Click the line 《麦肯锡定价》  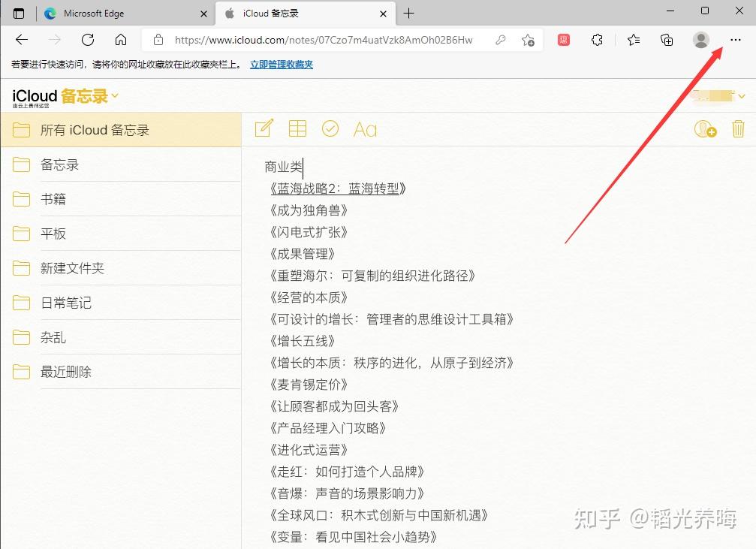[309, 385]
